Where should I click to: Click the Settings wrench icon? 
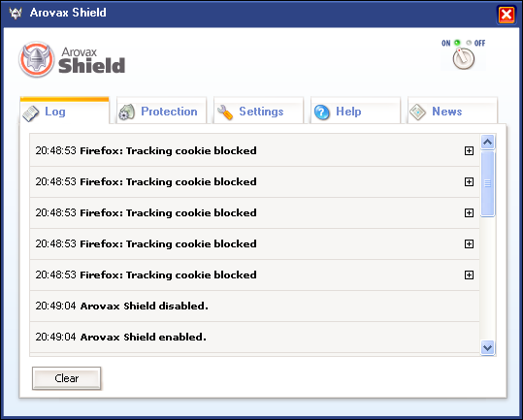pos(225,112)
